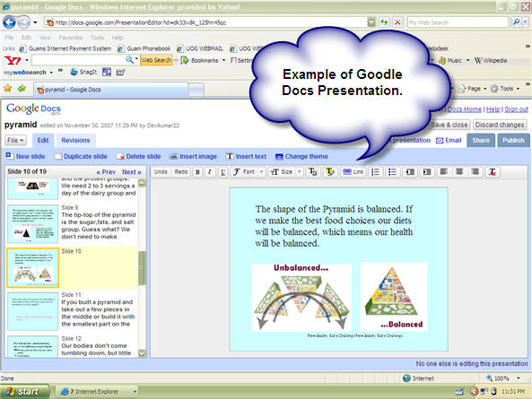Screen dimensions: 532x399
Task: Open the Size dropdown
Action: (285, 172)
